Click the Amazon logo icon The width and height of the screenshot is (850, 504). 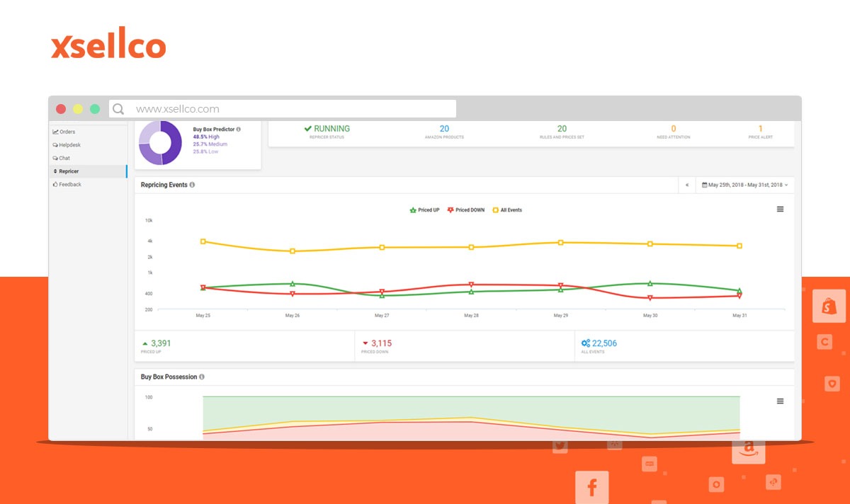747,448
